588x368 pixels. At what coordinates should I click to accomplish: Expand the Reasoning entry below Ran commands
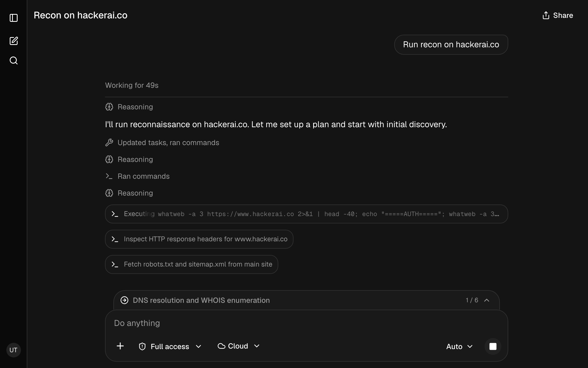(x=129, y=193)
